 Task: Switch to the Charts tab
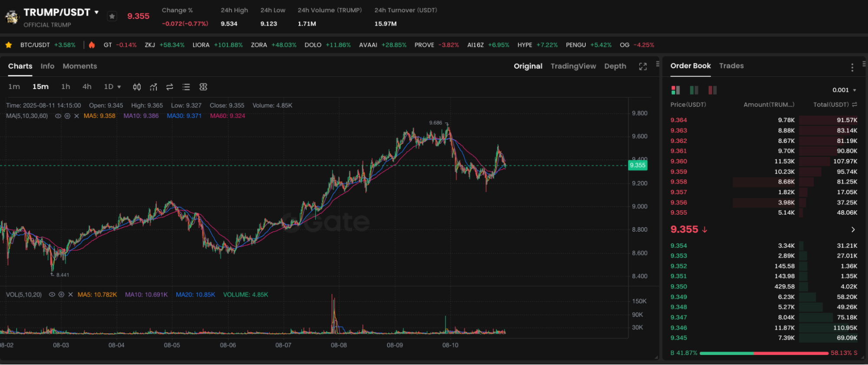[20, 66]
